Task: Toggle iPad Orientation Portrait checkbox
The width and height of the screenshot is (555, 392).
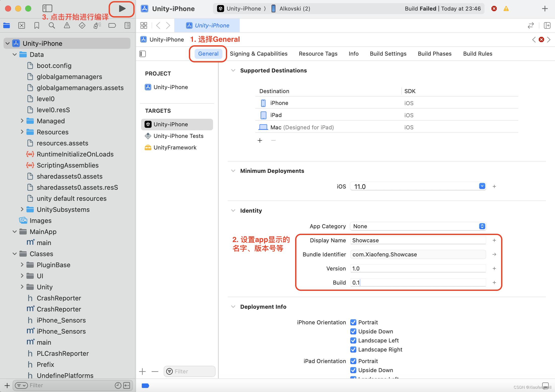Action: [353, 361]
